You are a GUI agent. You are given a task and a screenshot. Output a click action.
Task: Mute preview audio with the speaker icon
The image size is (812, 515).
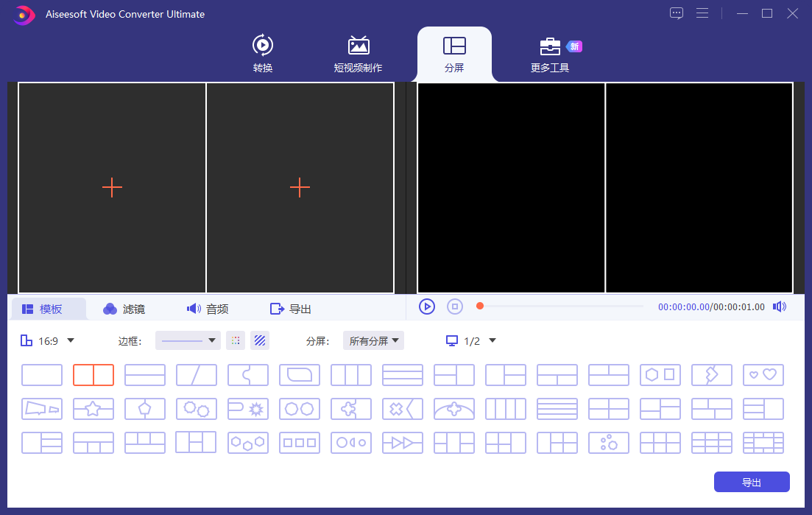coord(779,306)
